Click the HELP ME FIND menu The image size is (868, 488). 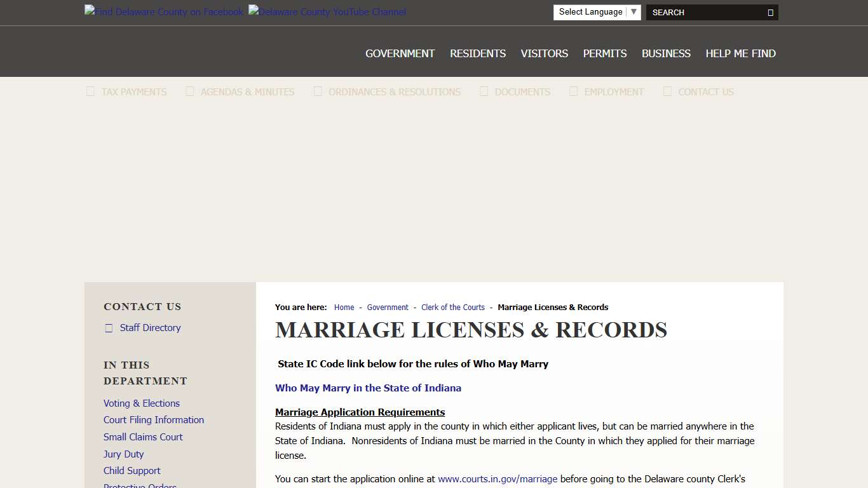pyautogui.click(x=740, y=53)
